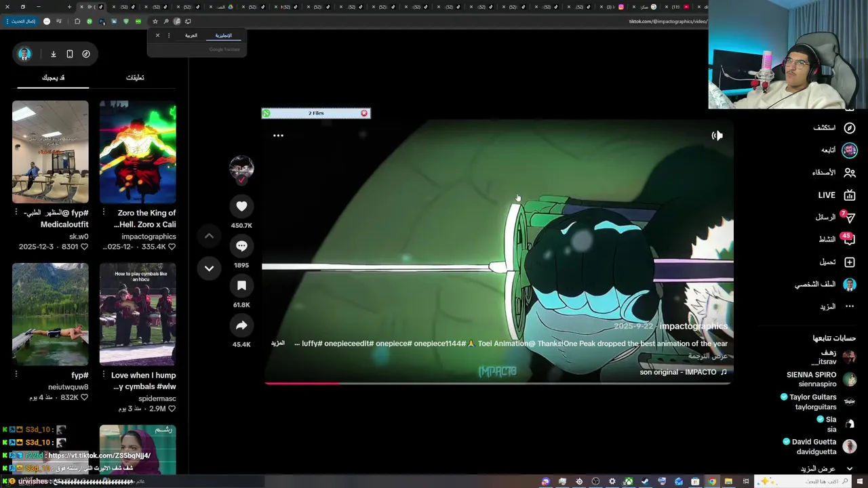Open options for the fyp# neiutwquw8 card
The height and width of the screenshot is (488, 868).
point(16,374)
